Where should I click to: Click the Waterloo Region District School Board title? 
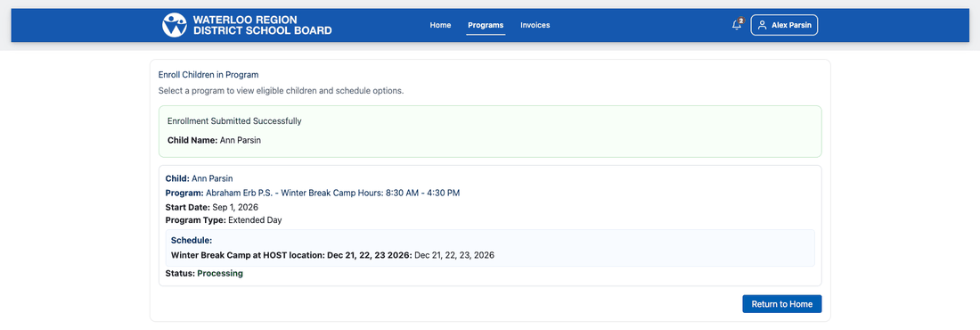[x=263, y=25]
